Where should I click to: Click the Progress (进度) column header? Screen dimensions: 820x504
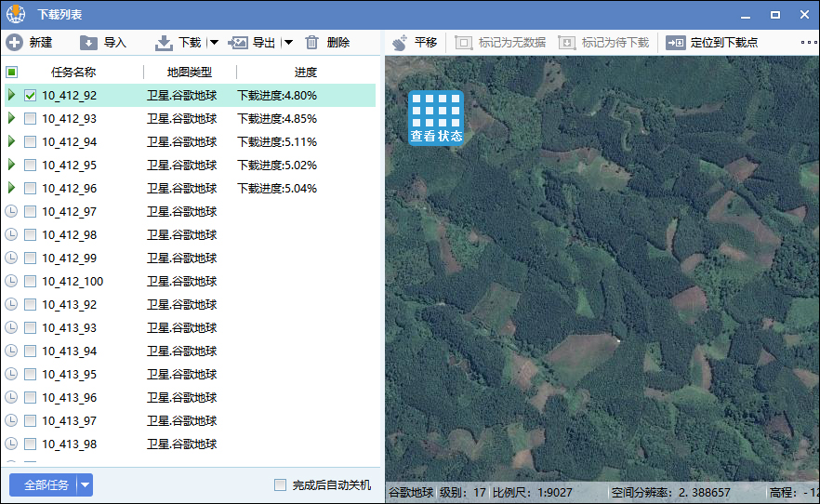(x=305, y=73)
